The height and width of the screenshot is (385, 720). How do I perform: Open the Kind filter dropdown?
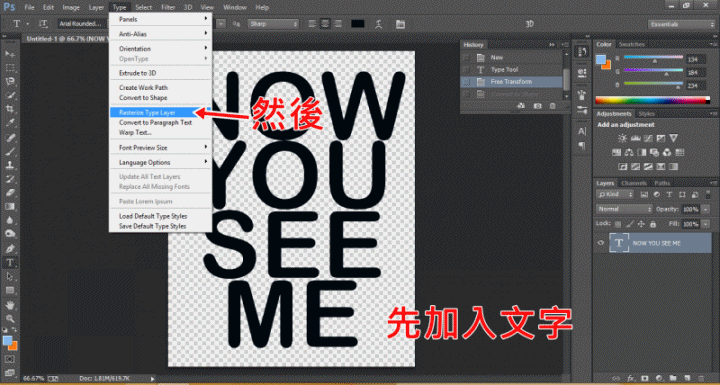[x=615, y=194]
